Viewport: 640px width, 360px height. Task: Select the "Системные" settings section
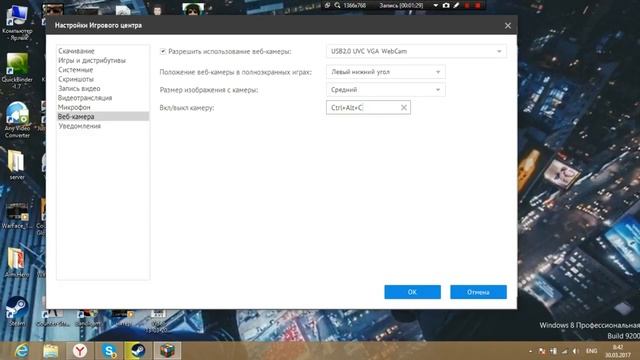point(76,70)
